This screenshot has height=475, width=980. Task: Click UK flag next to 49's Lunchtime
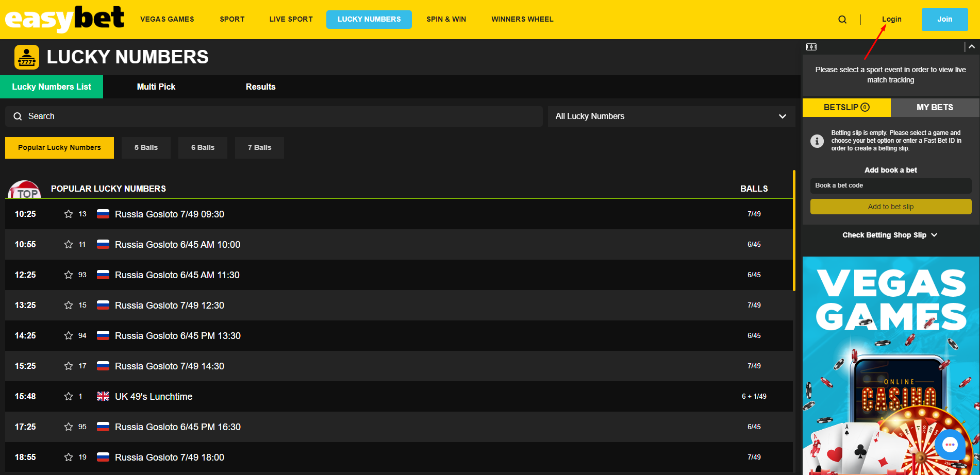coord(103,396)
